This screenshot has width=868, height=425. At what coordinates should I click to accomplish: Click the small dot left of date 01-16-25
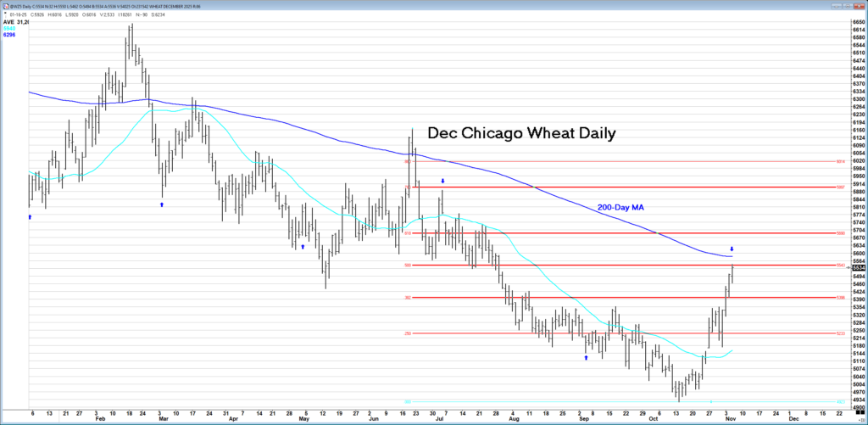click(3, 14)
